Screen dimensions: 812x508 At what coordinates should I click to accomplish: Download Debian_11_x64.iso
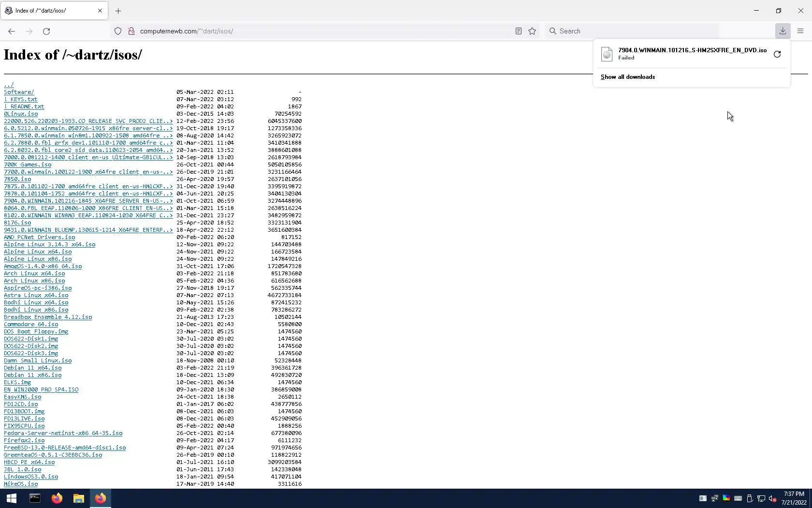click(33, 368)
